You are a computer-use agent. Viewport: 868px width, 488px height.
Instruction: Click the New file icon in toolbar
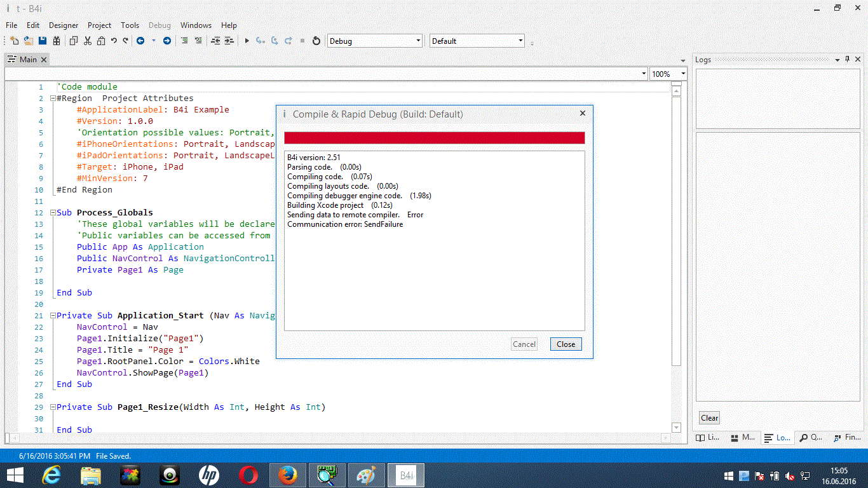pyautogui.click(x=14, y=41)
